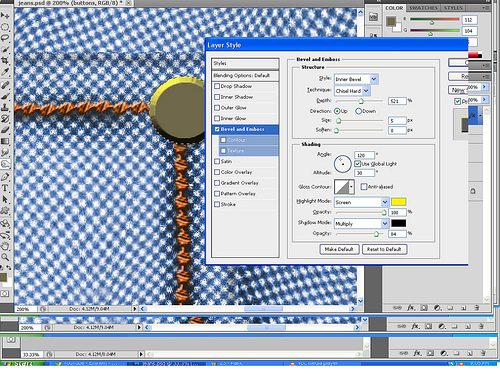Enable Pattern Overlay effect
This screenshot has width=500, height=375.
click(217, 194)
